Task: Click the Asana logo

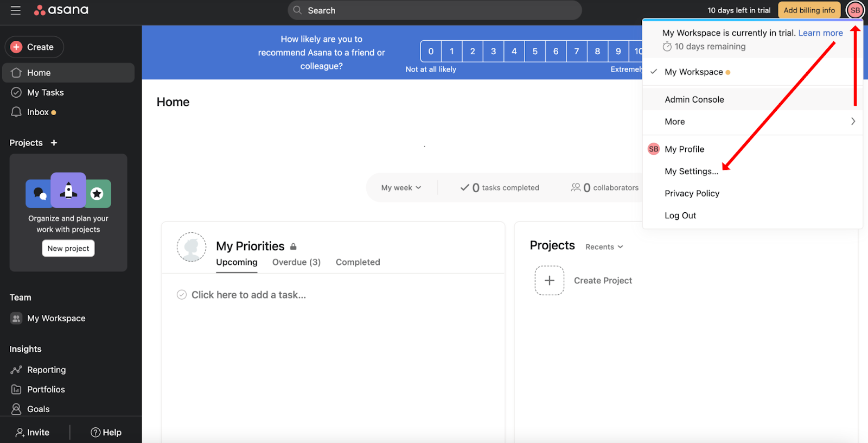Action: click(61, 10)
